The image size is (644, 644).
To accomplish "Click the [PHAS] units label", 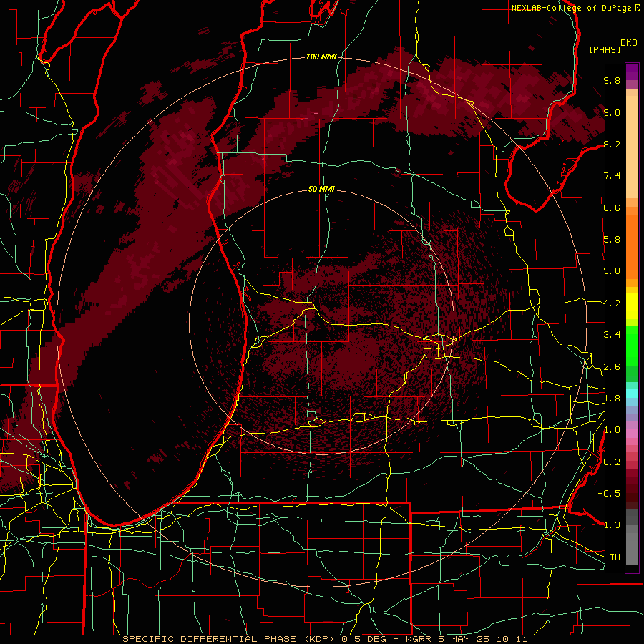I will pos(605,50).
